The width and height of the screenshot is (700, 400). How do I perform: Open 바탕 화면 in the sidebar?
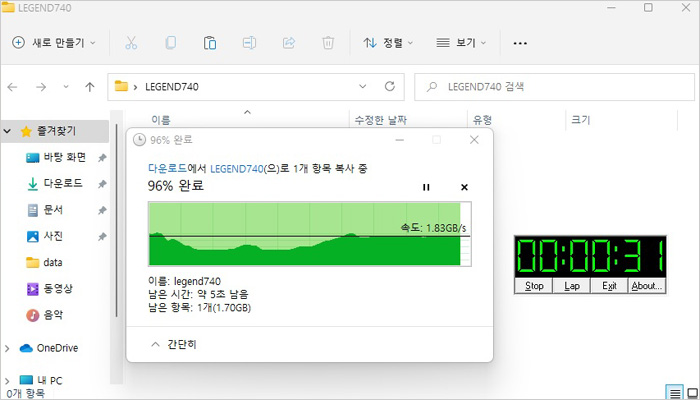tap(65, 157)
